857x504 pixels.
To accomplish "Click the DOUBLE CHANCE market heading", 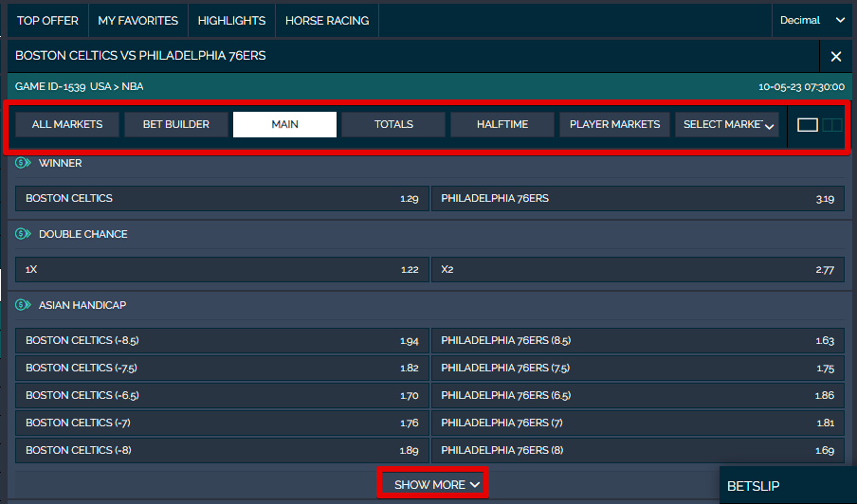I will [x=83, y=234].
